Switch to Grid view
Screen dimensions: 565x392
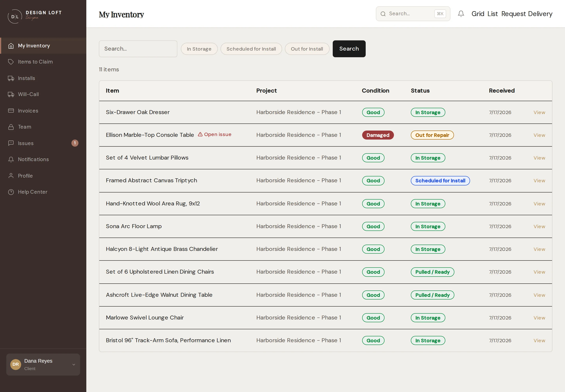click(478, 14)
